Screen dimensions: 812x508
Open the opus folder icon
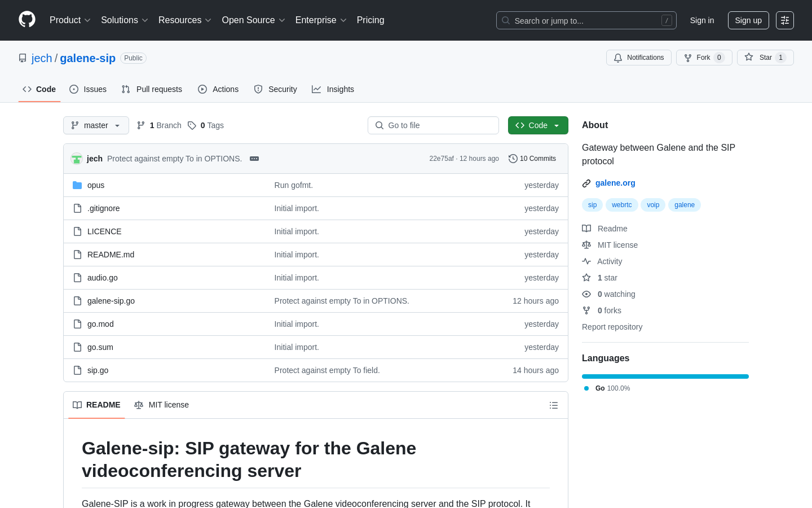(x=77, y=185)
